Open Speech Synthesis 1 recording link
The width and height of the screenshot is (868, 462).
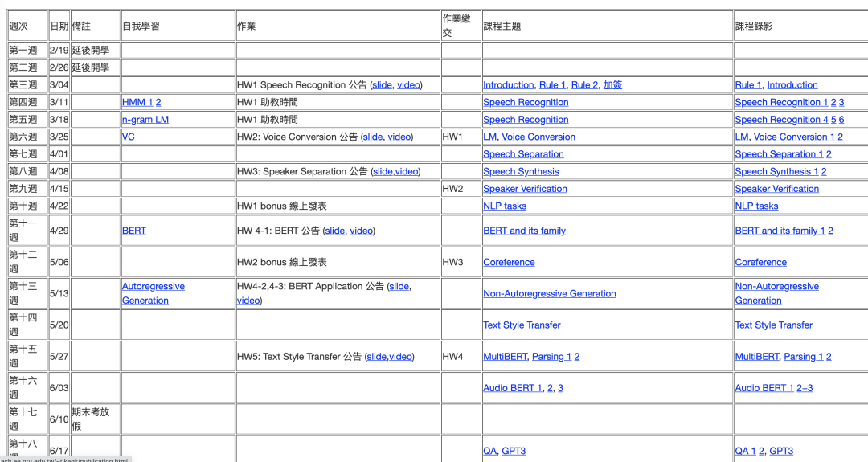[776, 171]
